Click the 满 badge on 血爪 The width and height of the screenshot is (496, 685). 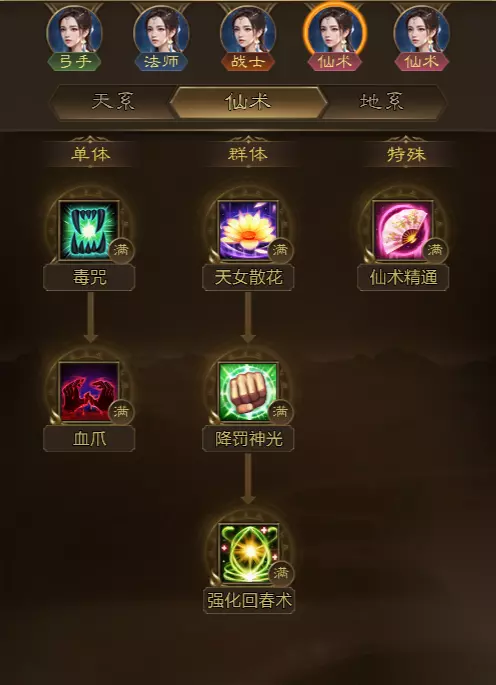(121, 412)
